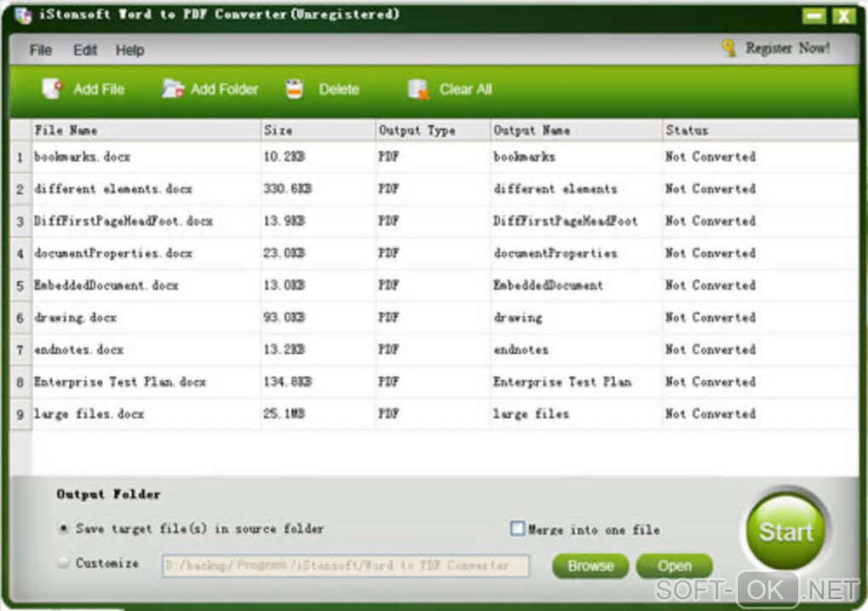Select Enterprise Test Plan.docx file
The width and height of the screenshot is (868, 611).
120,382
